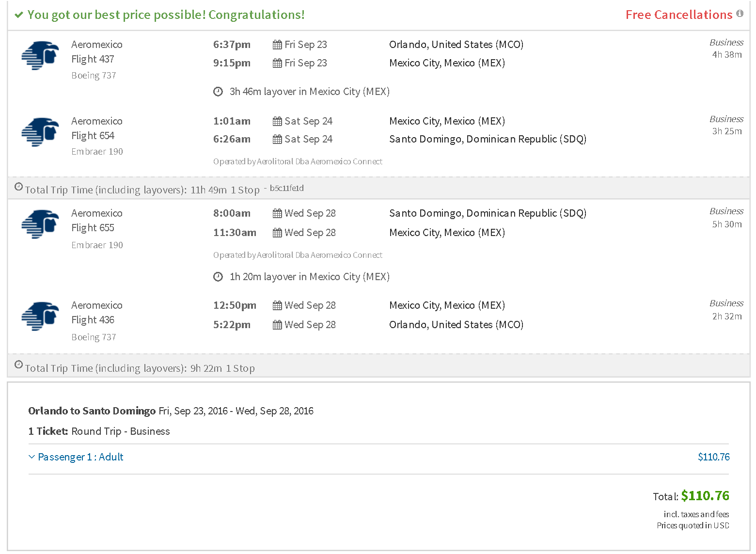Click the 6:37pm departure time

[x=232, y=45]
